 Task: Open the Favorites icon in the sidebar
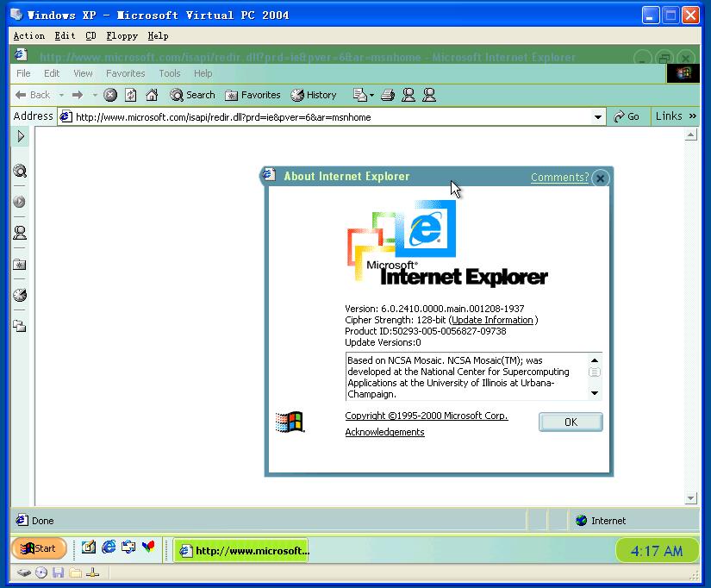(x=20, y=265)
